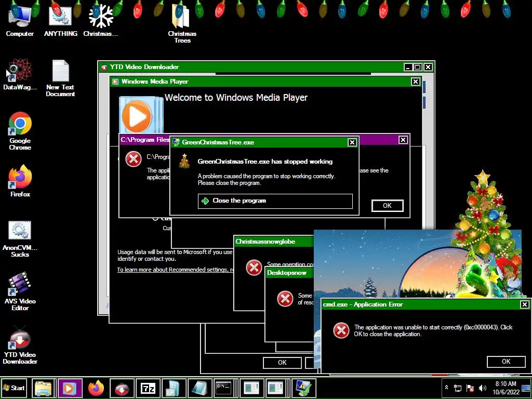
Task: Select the AnonCVM Sucks desktop icon
Action: tap(20, 239)
